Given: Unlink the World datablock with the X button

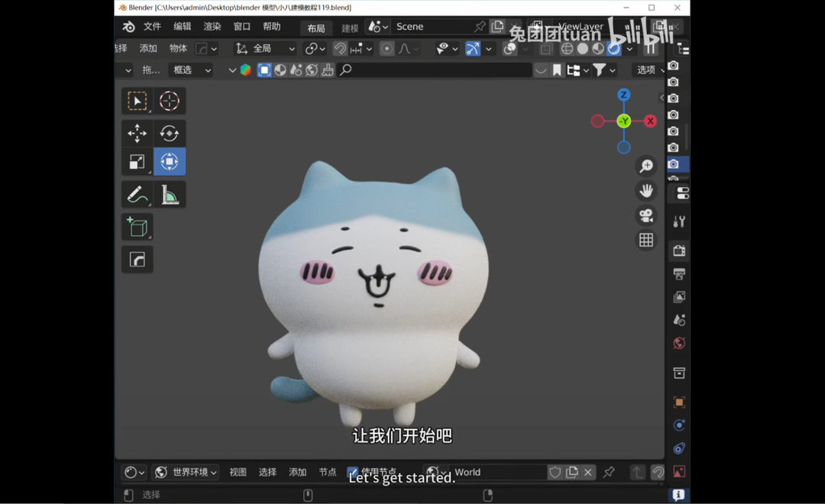Looking at the screenshot, I should [x=587, y=471].
